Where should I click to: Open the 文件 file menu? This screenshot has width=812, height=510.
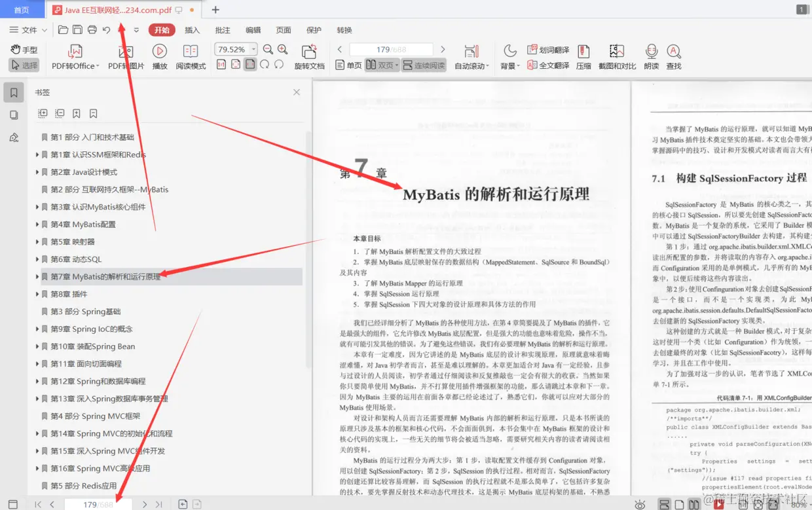click(x=29, y=30)
